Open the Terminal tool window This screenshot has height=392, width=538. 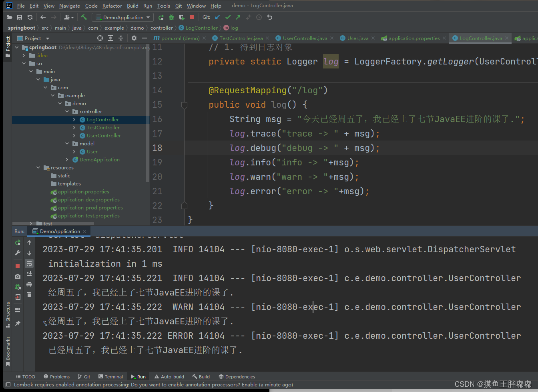coord(110,377)
